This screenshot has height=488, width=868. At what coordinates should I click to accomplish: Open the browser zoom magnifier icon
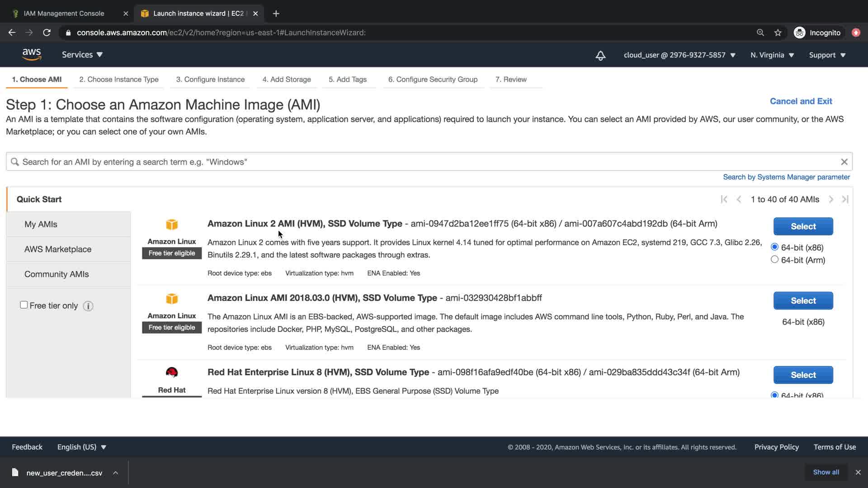[760, 33]
